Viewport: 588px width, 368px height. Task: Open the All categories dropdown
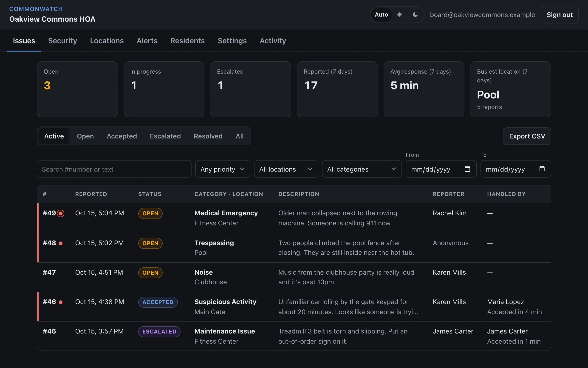[362, 169]
